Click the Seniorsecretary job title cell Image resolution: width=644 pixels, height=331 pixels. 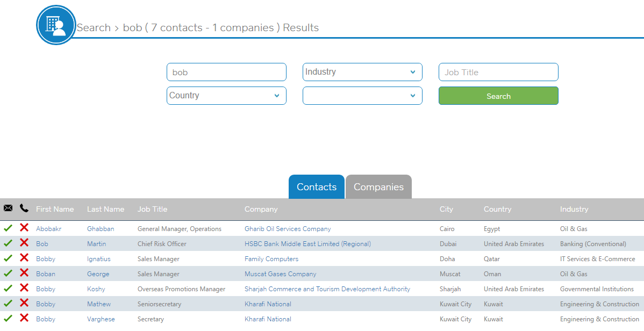coord(159,304)
